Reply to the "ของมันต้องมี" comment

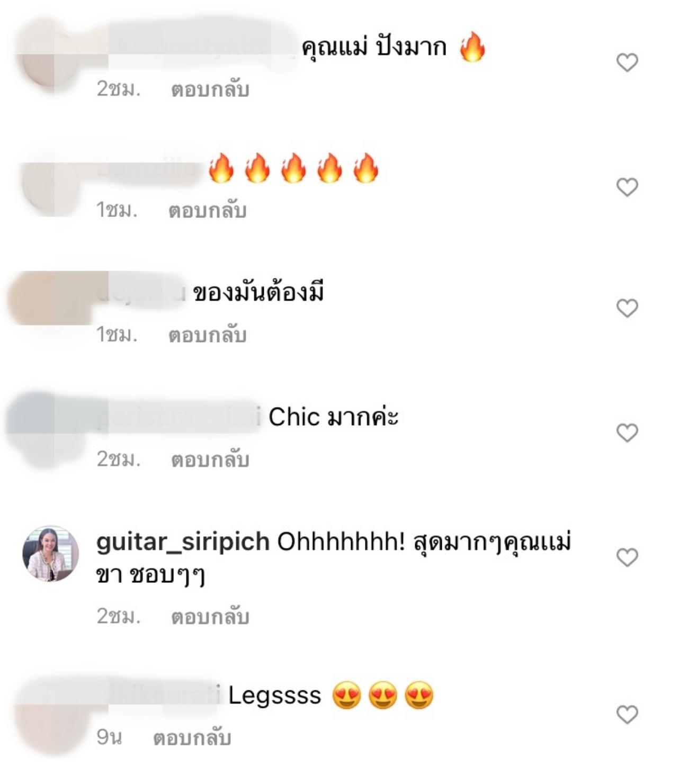(208, 335)
